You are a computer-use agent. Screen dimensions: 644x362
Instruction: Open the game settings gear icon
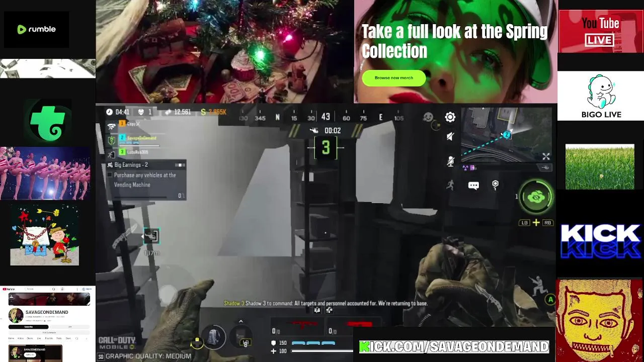450,117
